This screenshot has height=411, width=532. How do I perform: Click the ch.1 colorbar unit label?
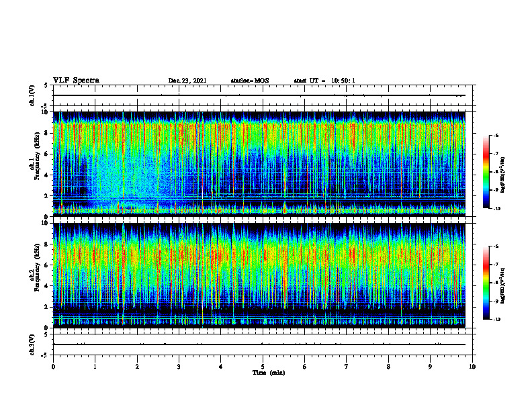click(503, 175)
